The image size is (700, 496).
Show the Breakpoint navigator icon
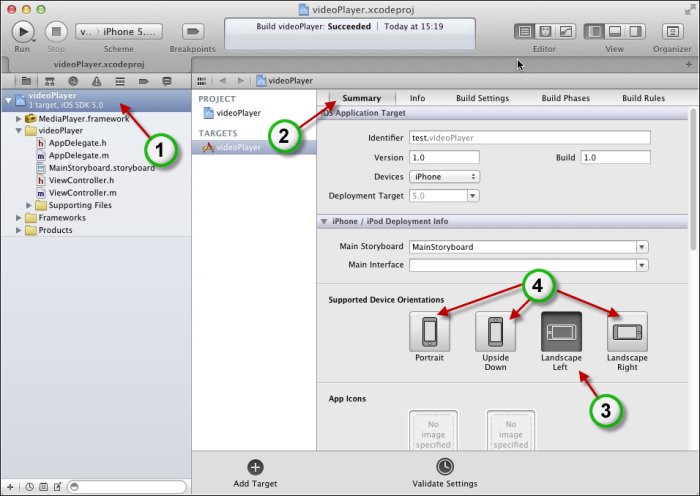143,81
